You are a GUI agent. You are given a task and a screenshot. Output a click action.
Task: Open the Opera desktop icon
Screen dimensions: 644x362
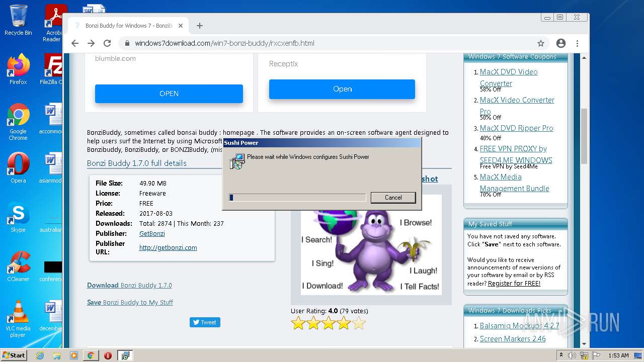point(18,168)
